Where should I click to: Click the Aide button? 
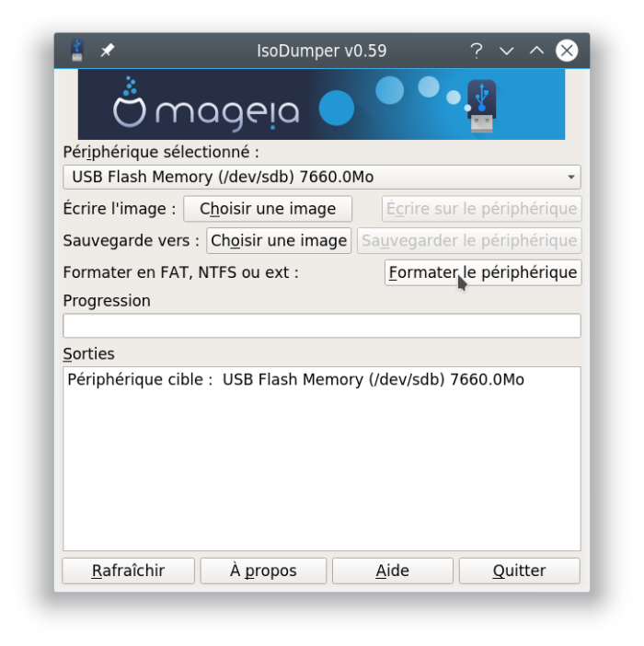[x=393, y=571]
